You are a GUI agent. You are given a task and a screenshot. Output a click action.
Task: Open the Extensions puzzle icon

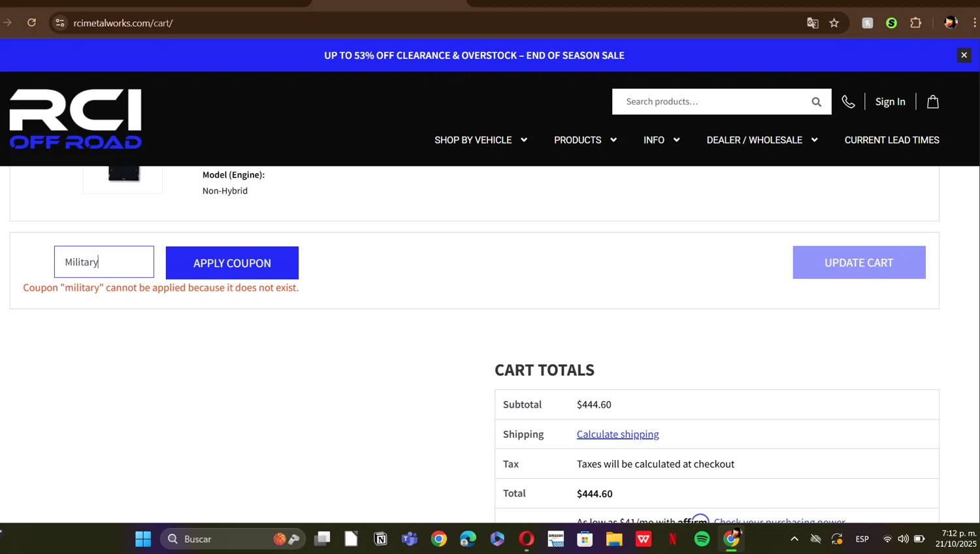(916, 23)
